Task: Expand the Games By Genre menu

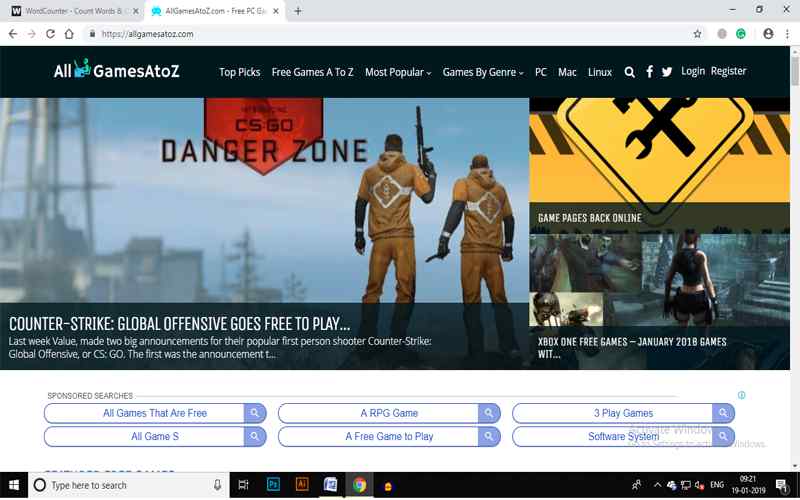Action: 483,72
